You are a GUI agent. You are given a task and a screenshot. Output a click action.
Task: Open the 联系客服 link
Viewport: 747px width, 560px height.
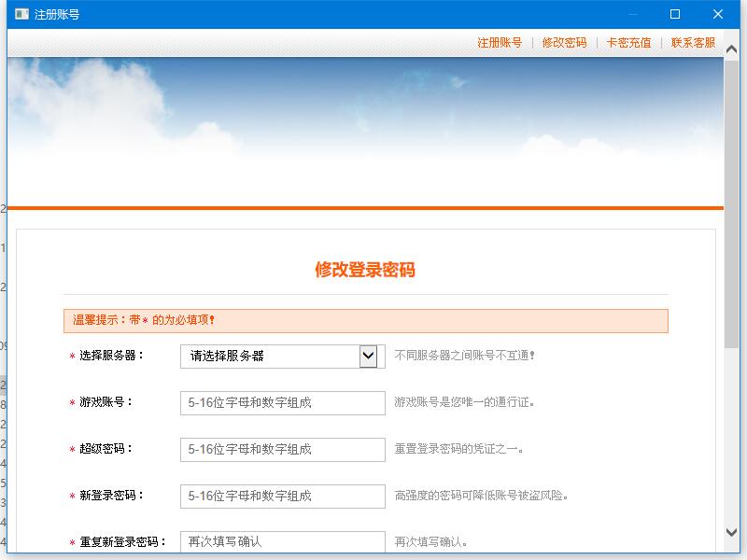(693, 43)
